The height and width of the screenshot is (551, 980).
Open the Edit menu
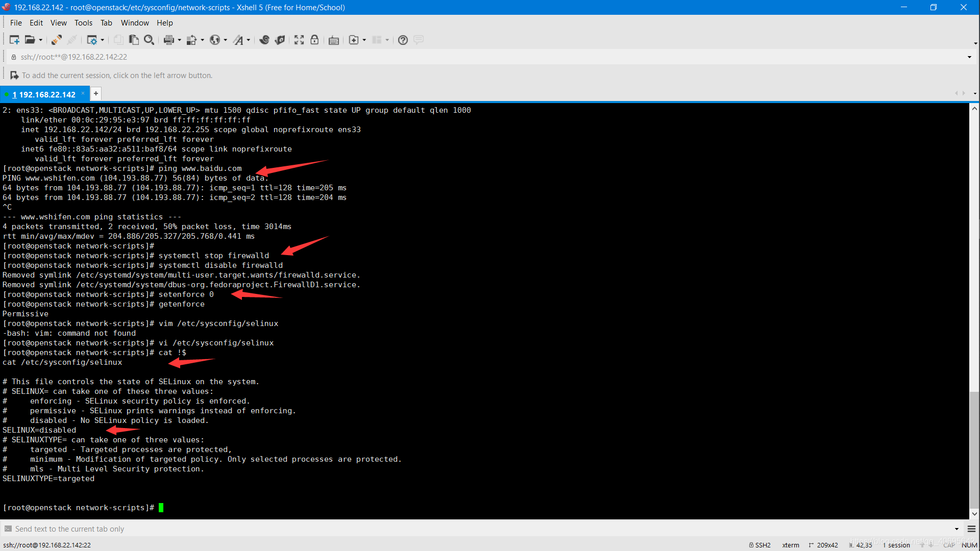click(36, 23)
